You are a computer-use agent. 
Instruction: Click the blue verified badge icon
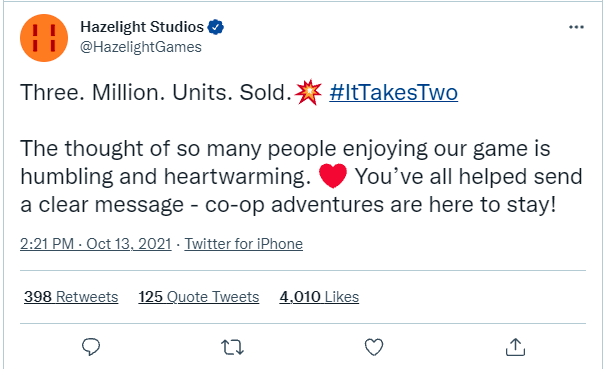pyautogui.click(x=216, y=27)
